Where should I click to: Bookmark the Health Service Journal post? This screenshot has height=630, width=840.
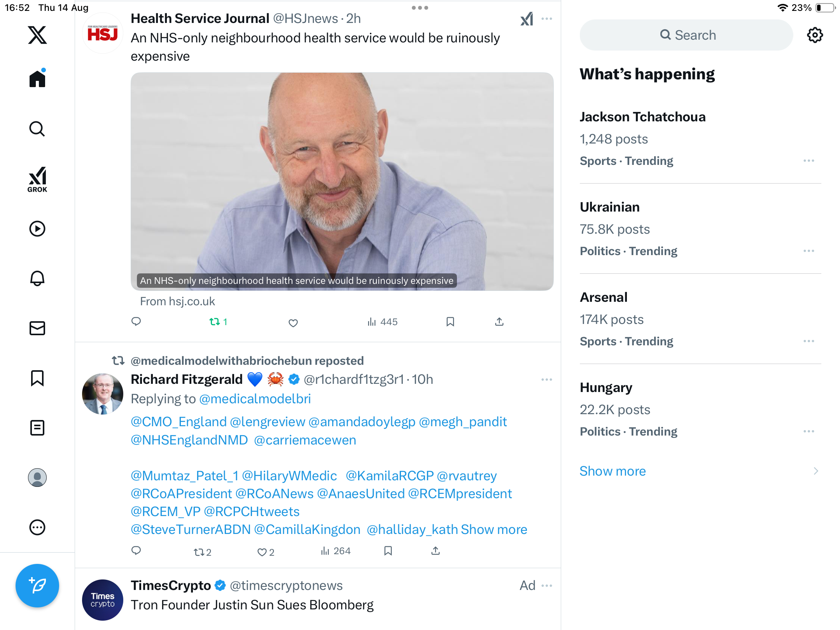tap(450, 322)
